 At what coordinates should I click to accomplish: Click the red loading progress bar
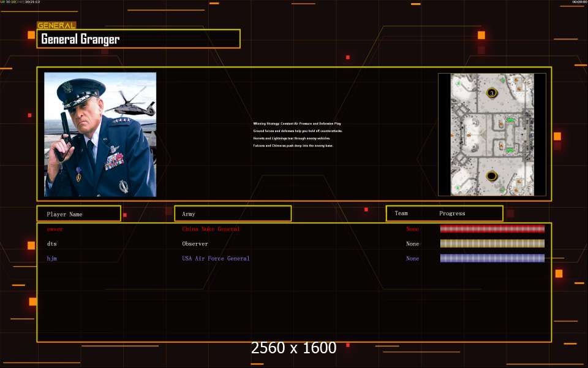[x=492, y=229]
